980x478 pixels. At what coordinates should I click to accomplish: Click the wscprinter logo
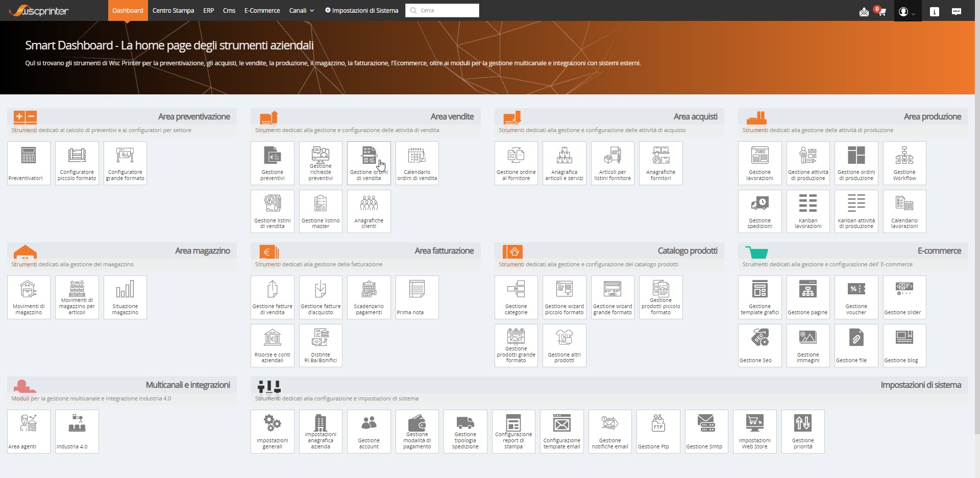point(39,11)
